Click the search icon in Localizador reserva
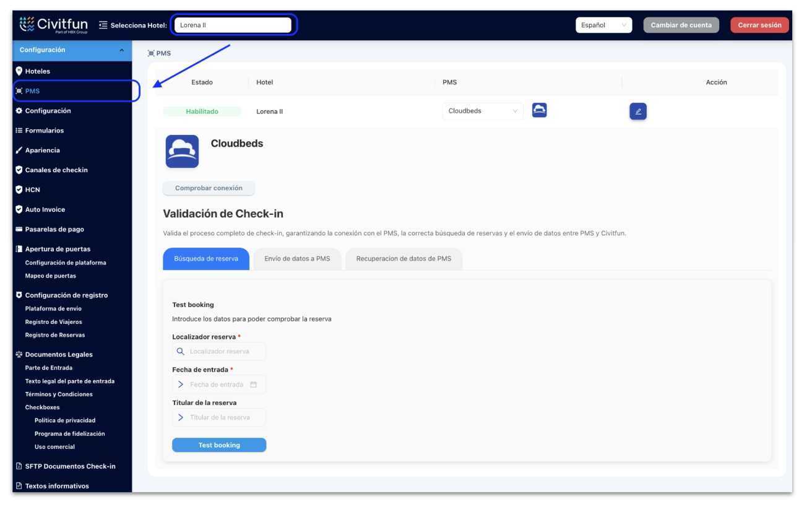 coord(180,351)
